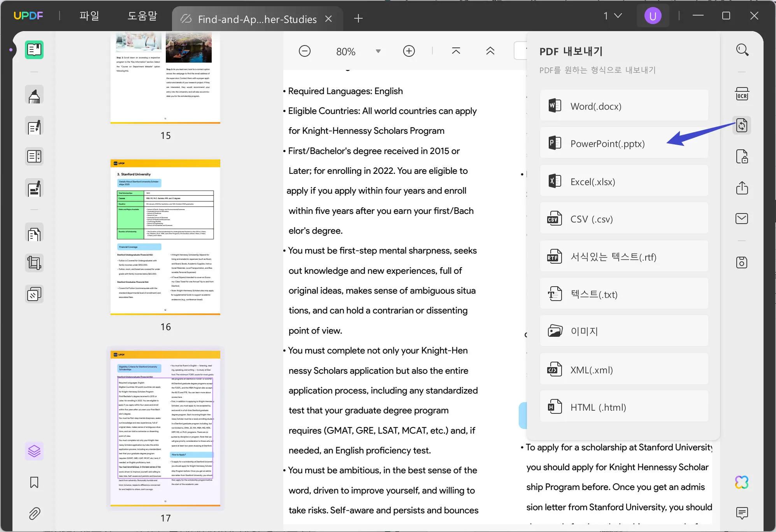Open the Edit PDF tool
The height and width of the screenshot is (532, 776).
click(34, 126)
